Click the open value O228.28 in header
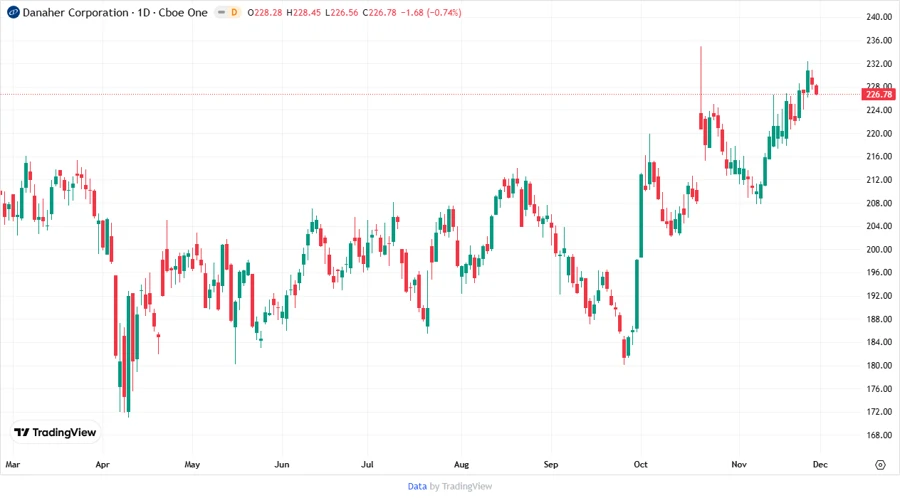900x498 pixels. [x=265, y=13]
